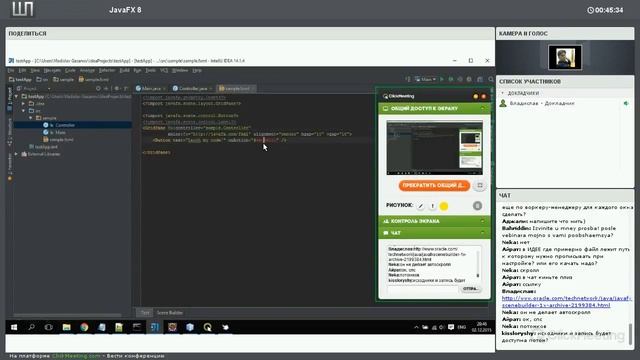
Task: Toggle the speaker icon next to Владислав
Action: tap(626, 104)
